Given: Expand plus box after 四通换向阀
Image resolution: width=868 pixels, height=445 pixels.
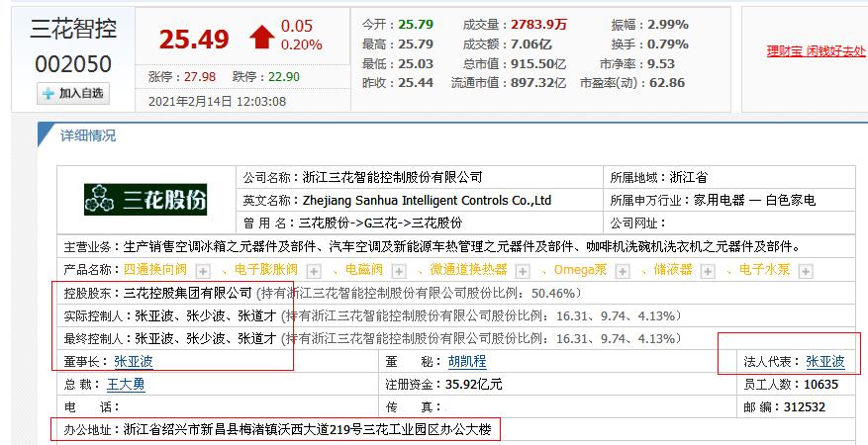Looking at the screenshot, I should click(204, 271).
